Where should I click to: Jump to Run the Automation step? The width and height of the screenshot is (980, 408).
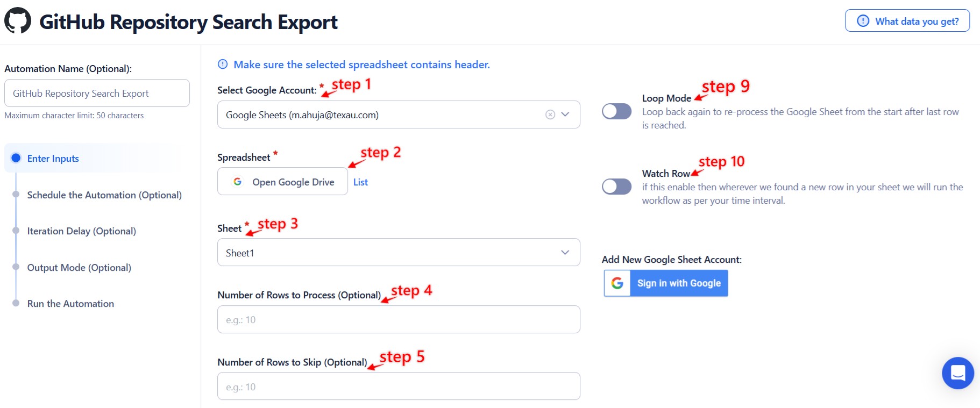(x=70, y=304)
